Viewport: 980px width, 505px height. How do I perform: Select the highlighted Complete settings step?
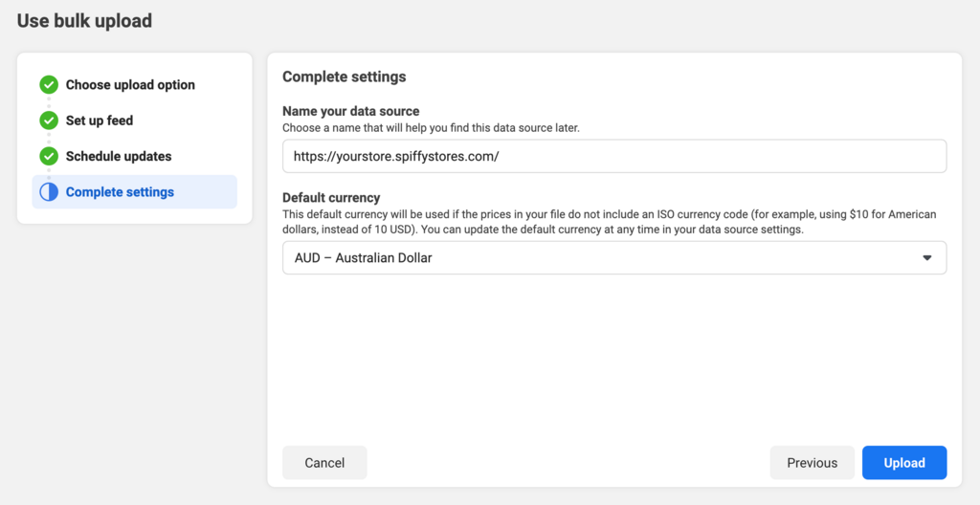click(120, 192)
